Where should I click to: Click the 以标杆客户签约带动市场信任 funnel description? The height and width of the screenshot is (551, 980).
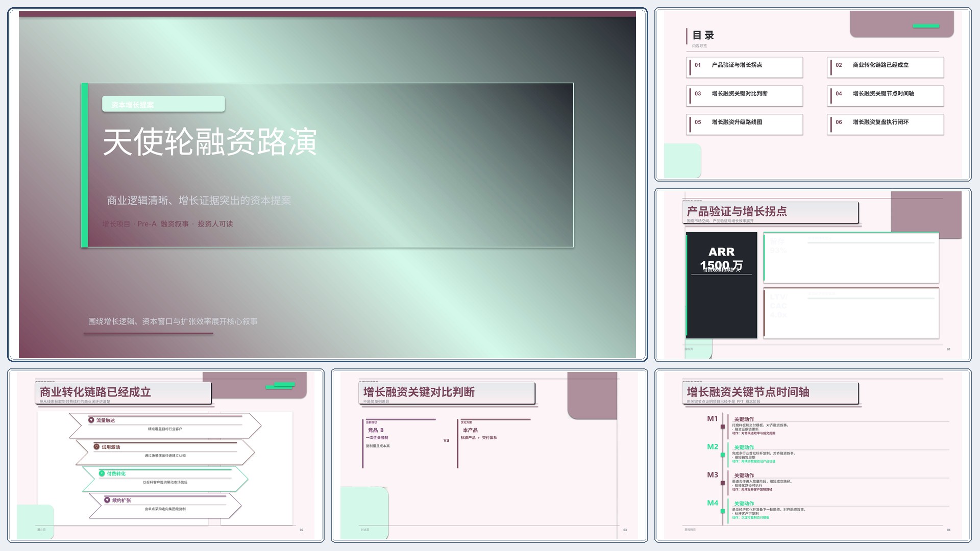[x=165, y=482]
